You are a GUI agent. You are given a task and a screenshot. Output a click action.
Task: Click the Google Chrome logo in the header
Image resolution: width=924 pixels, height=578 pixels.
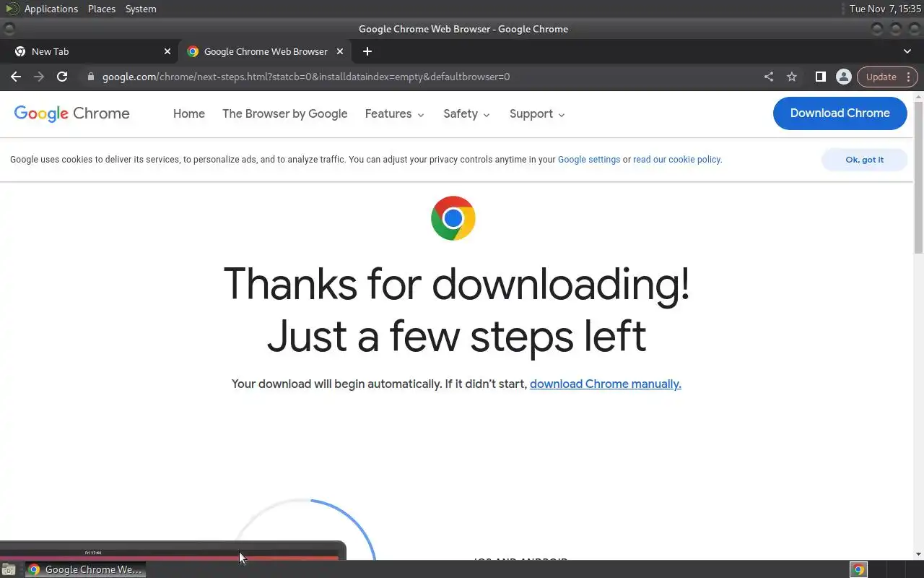[x=72, y=113]
